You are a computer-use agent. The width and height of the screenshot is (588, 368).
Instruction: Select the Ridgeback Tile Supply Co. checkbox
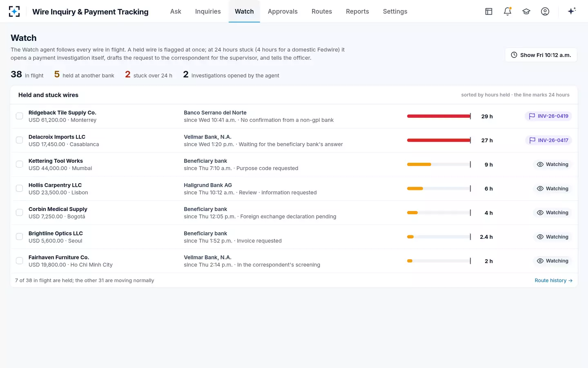point(19,116)
